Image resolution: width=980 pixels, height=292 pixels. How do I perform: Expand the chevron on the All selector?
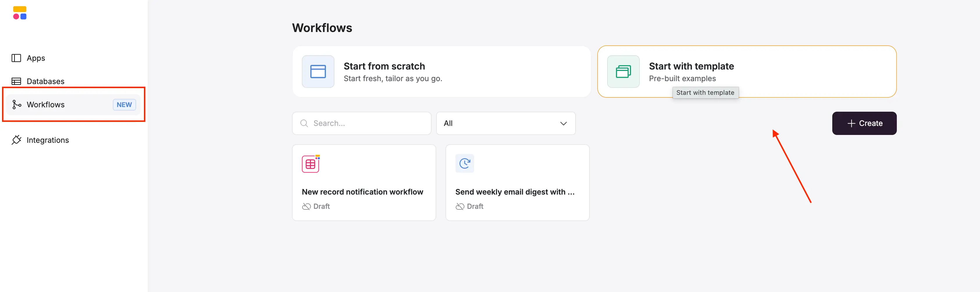tap(563, 123)
